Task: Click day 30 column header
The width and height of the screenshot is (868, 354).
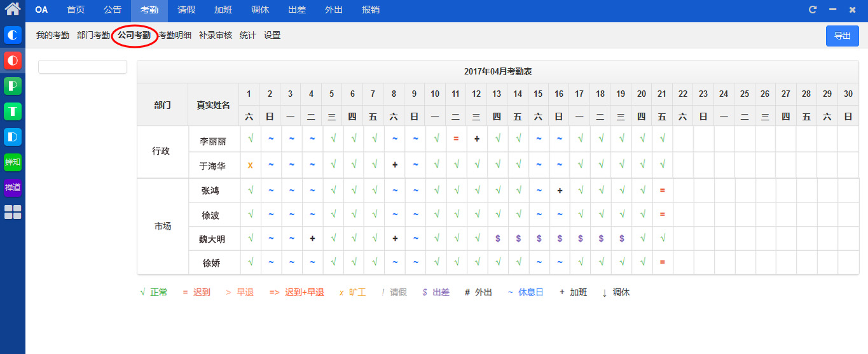Action: (x=848, y=94)
